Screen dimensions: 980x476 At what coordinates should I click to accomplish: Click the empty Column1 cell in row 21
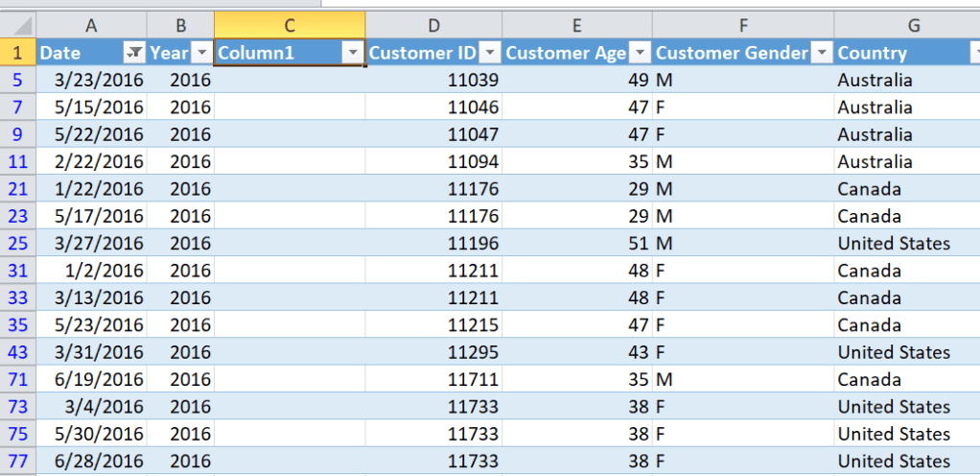tap(290, 189)
